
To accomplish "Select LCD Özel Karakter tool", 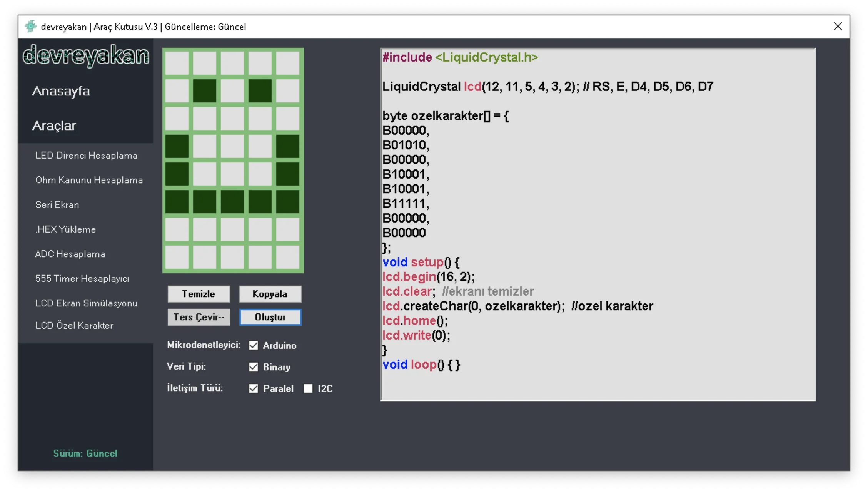I will [74, 325].
